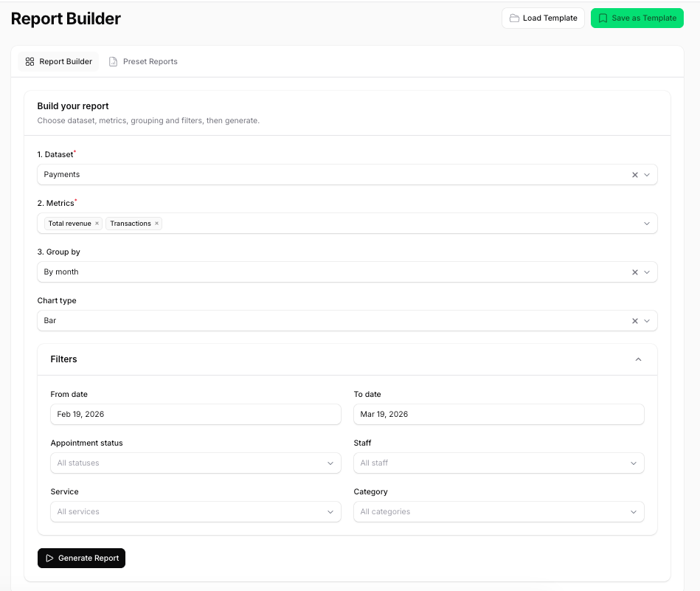Clear the Payments dataset with the X icon
The image size is (700, 591).
click(x=634, y=174)
